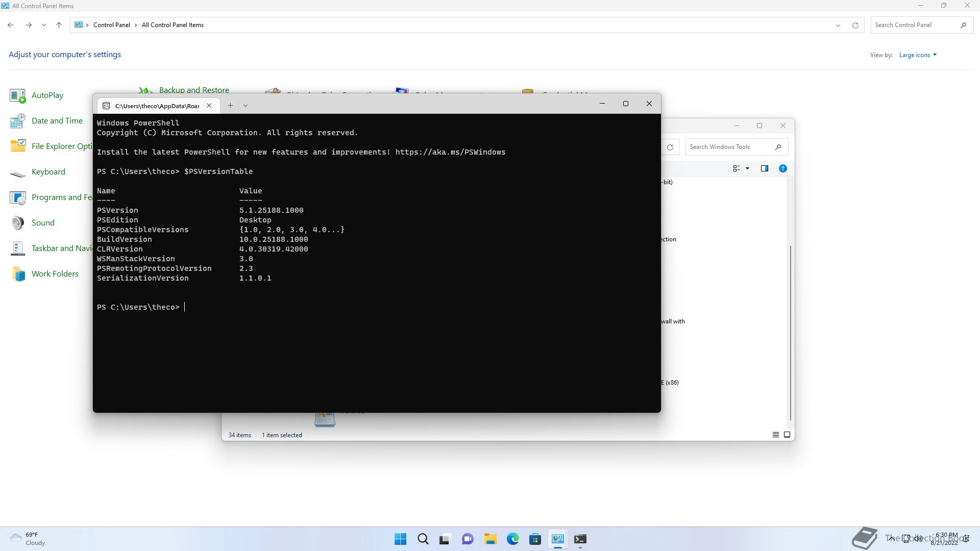Click '1 item selected' status text
Screen dimensions: 980x551
[282, 435]
